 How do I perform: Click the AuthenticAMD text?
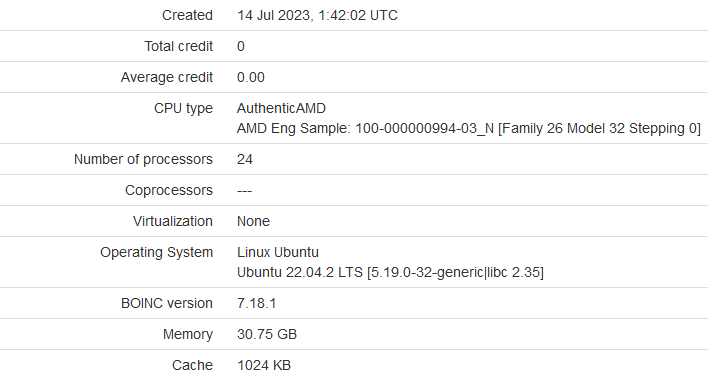(281, 108)
